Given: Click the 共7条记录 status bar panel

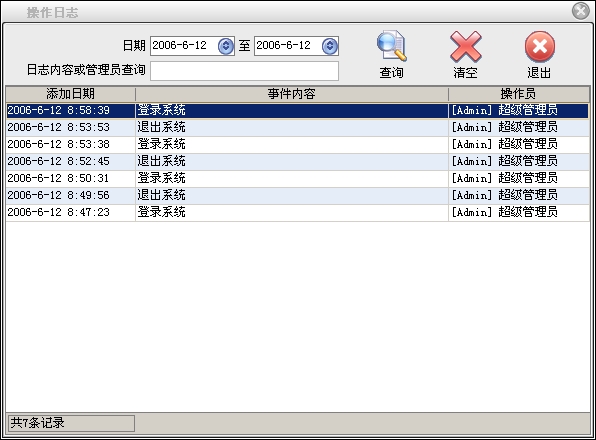Looking at the screenshot, I should click(71, 423).
